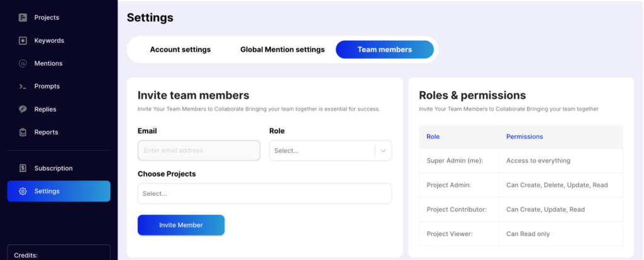The height and width of the screenshot is (260, 644).
Task: Expand the Role dropdown chevron
Action: coord(383,151)
